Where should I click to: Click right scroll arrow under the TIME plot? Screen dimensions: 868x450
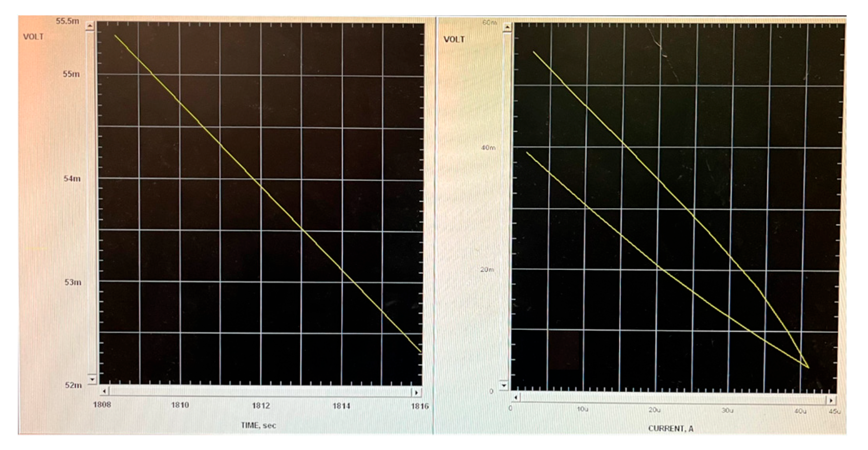coord(416,393)
